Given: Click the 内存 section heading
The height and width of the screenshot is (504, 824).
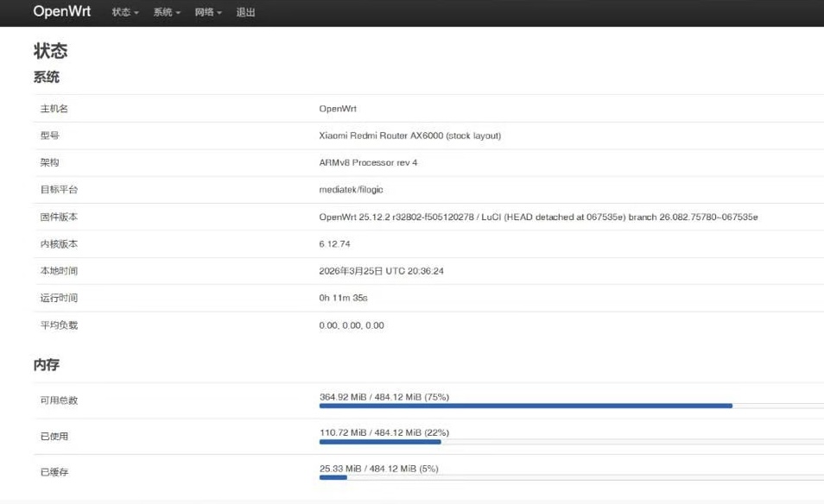Looking at the screenshot, I should click(47, 365).
